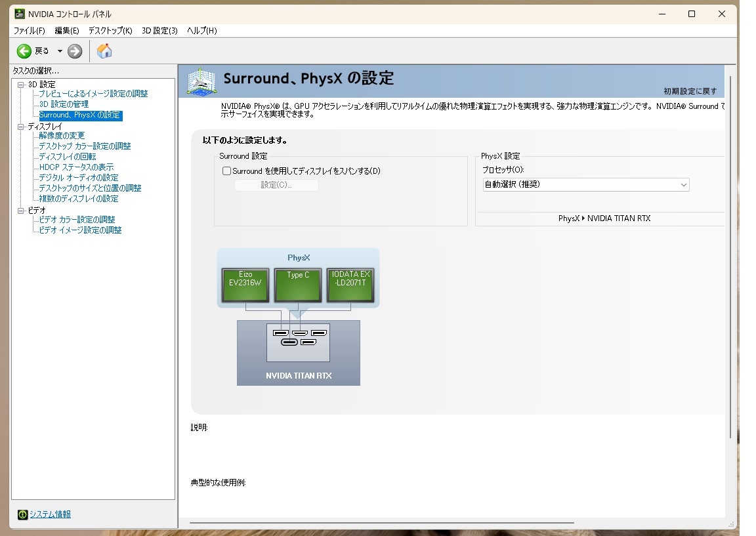Maximize the NVIDIA Control Panel window
Image resolution: width=756 pixels, height=536 pixels.
pyautogui.click(x=692, y=14)
